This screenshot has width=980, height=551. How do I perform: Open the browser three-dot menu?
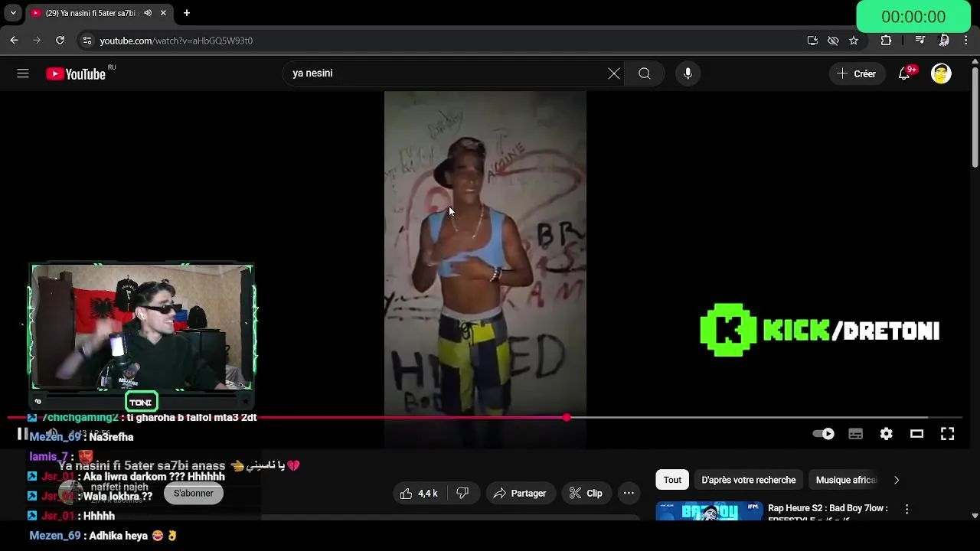click(966, 41)
